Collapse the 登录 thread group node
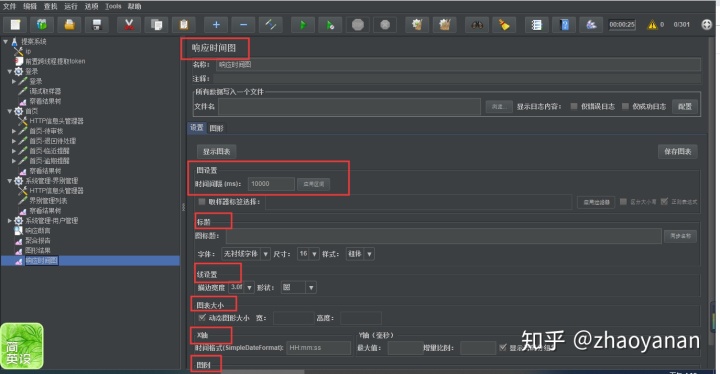Screen dimensions: 720x374 [10, 71]
